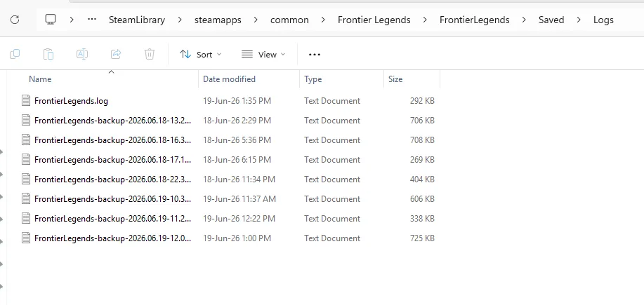Click date 19-Jun-26 12:22 PM

tap(239, 219)
